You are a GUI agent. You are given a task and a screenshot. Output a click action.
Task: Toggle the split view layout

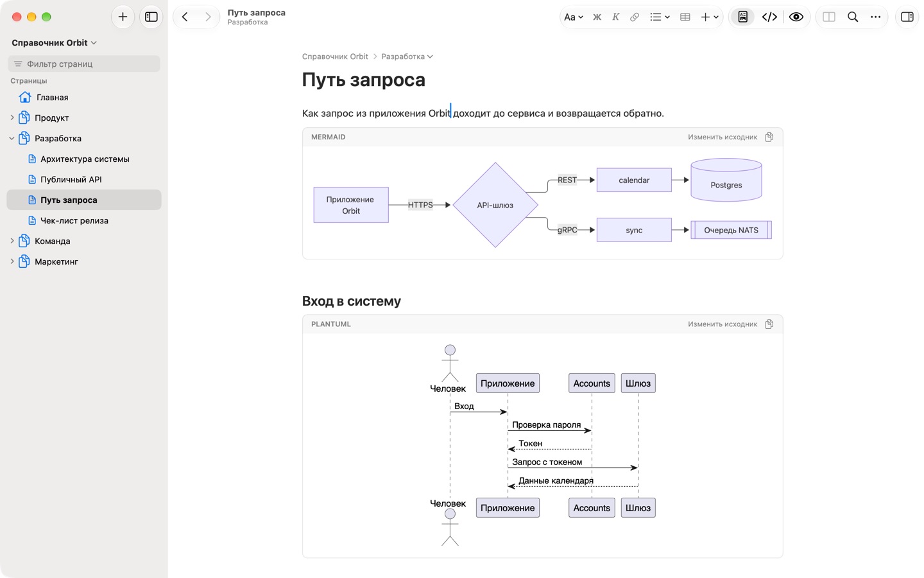coord(829,17)
